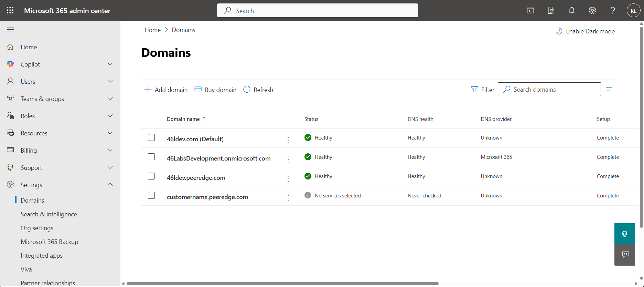
Task: Open Org settings
Action: tap(37, 228)
